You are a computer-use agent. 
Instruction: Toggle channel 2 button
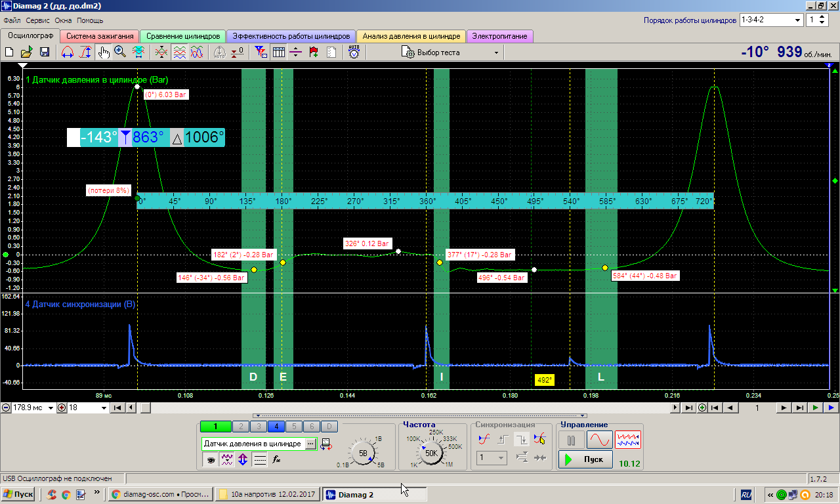(x=240, y=427)
